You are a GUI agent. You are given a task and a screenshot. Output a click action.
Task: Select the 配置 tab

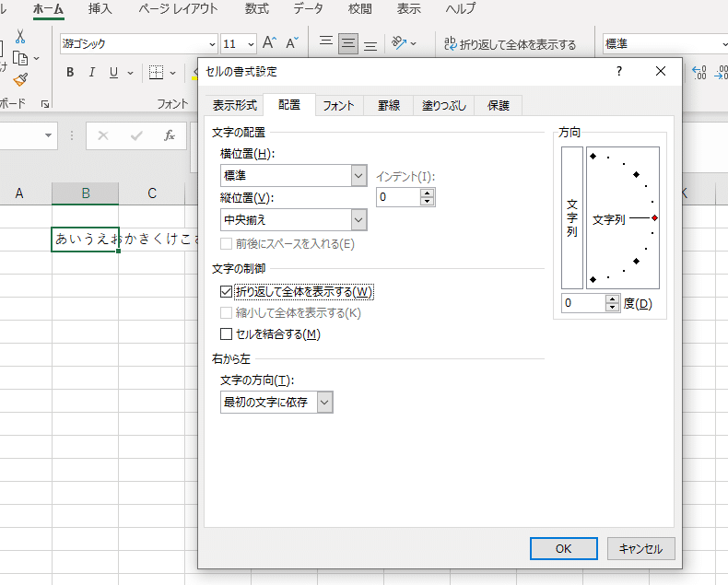[289, 104]
